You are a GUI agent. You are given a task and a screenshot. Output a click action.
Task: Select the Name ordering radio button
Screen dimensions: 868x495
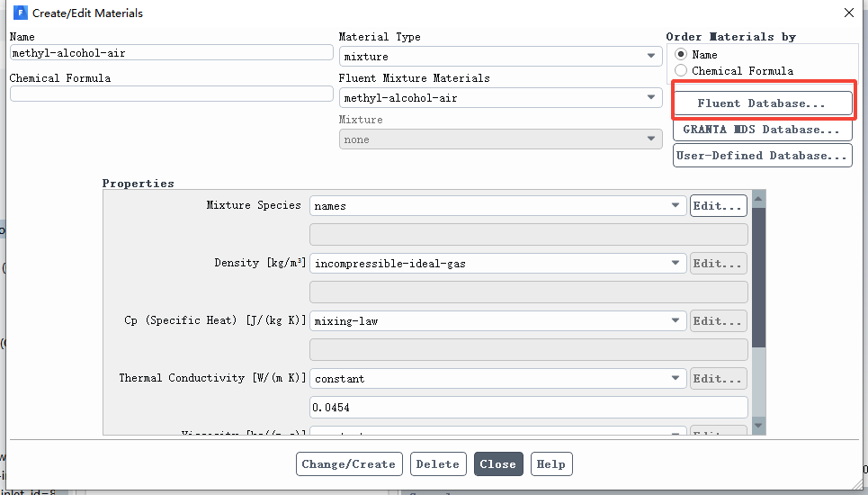(681, 55)
